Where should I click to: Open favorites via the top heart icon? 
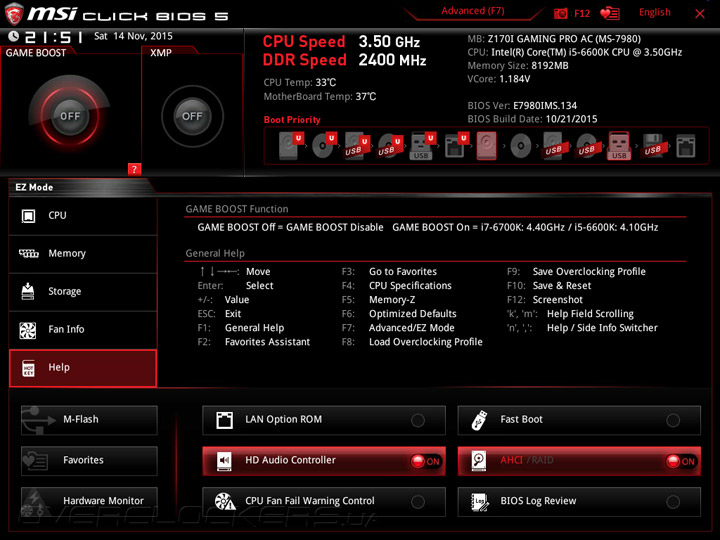[x=610, y=13]
